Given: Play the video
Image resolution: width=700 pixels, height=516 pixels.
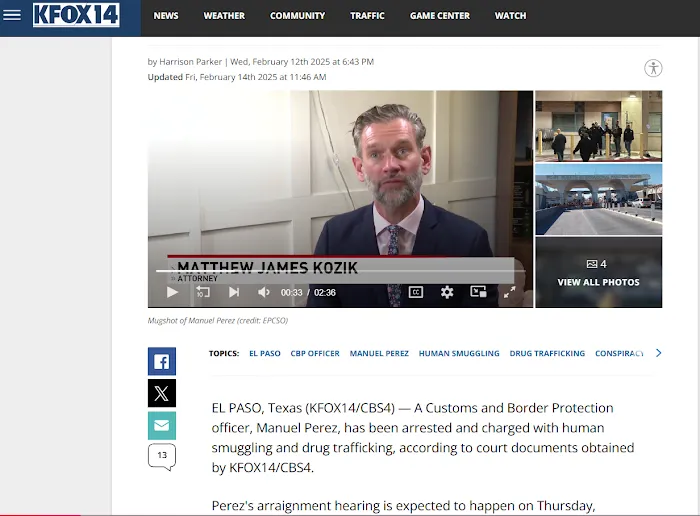Looking at the screenshot, I should pos(172,292).
